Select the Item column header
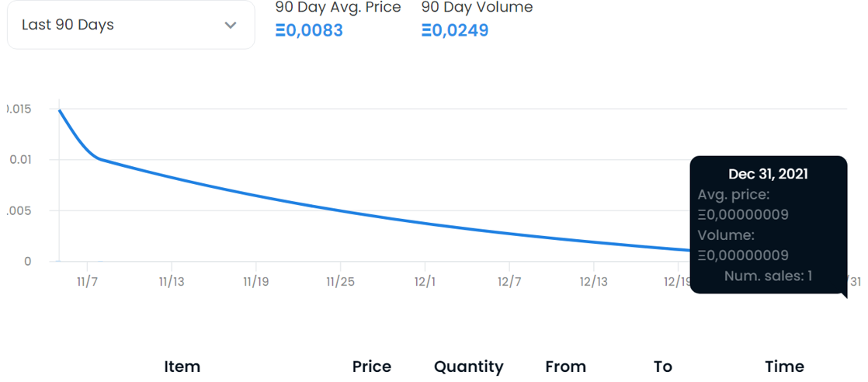This screenshot has width=868, height=382. [182, 366]
